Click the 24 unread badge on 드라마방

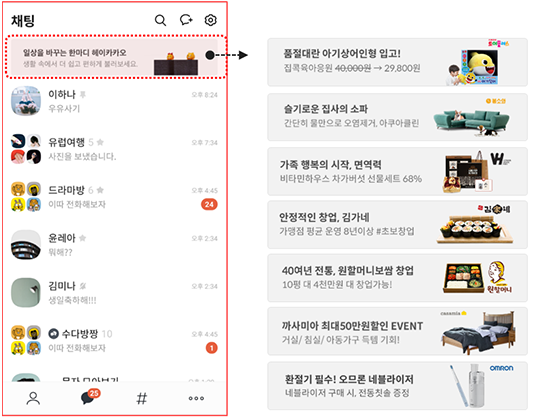click(209, 204)
